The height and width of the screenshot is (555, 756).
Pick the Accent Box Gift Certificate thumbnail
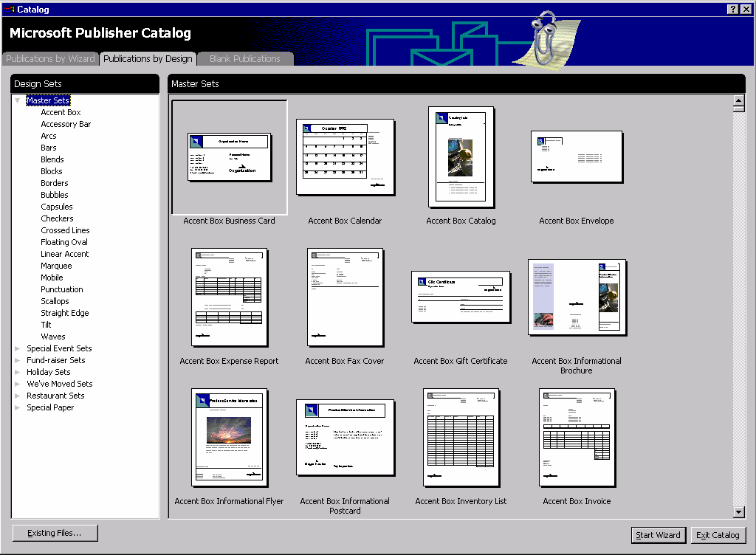(x=461, y=297)
